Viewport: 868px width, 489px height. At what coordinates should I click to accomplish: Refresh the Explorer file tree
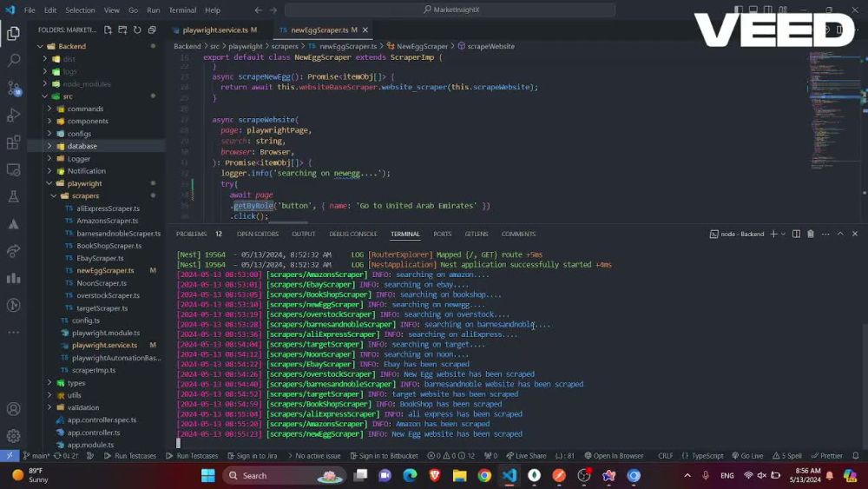[137, 30]
